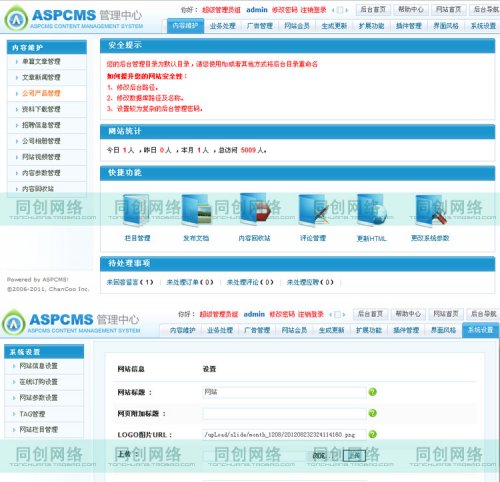Switch to 界面风格 tab in upper panel

[446, 26]
